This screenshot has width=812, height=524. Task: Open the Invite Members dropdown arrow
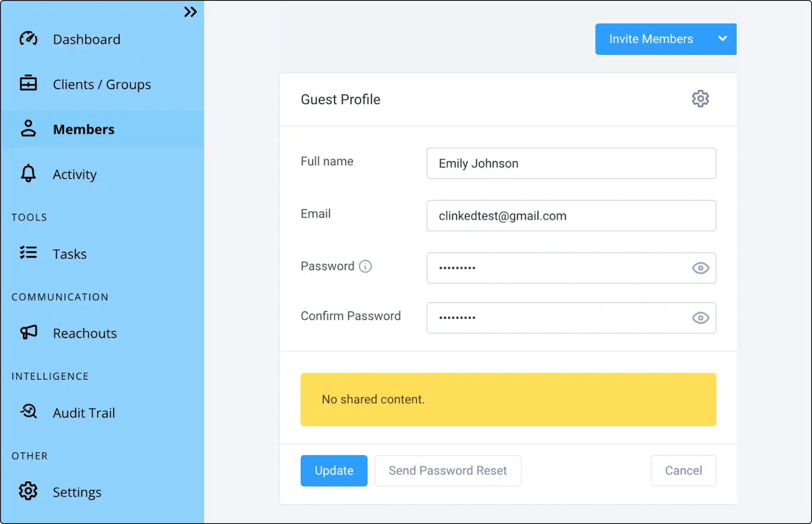pos(722,39)
